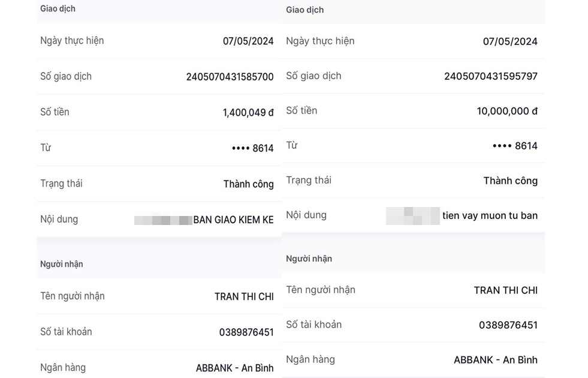588x378 pixels.
Task: Select the Người nhận section header on the left
Action: [61, 264]
